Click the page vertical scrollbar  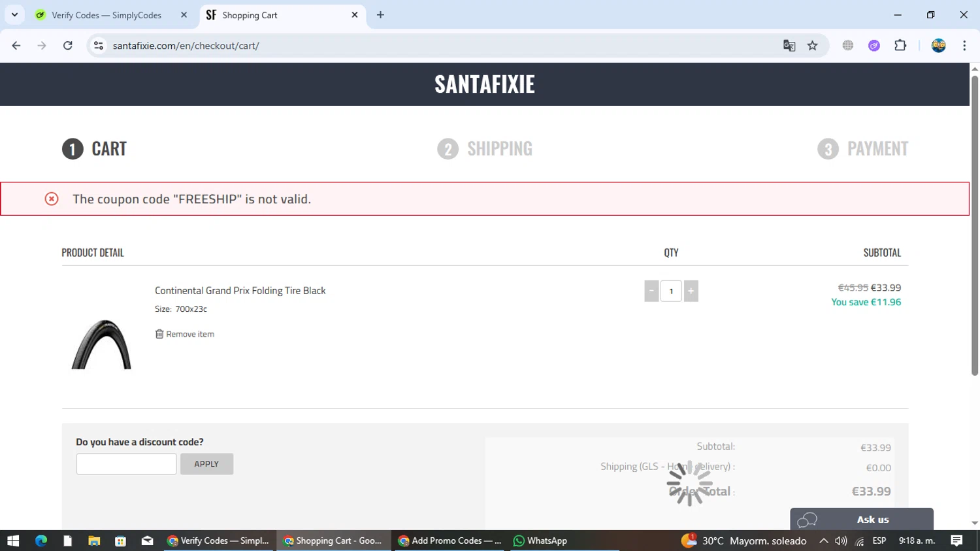975,225
